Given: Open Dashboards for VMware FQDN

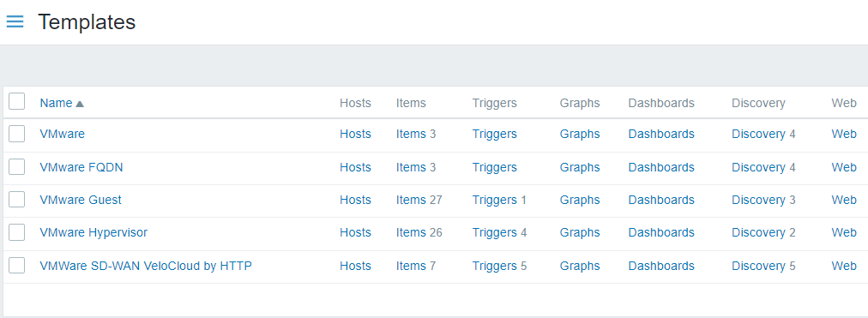Looking at the screenshot, I should coord(661,167).
